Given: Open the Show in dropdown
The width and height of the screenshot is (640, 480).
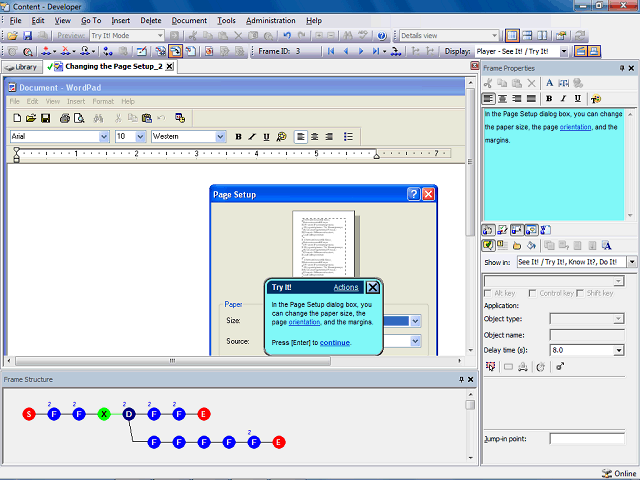Looking at the screenshot, I should pos(632,262).
